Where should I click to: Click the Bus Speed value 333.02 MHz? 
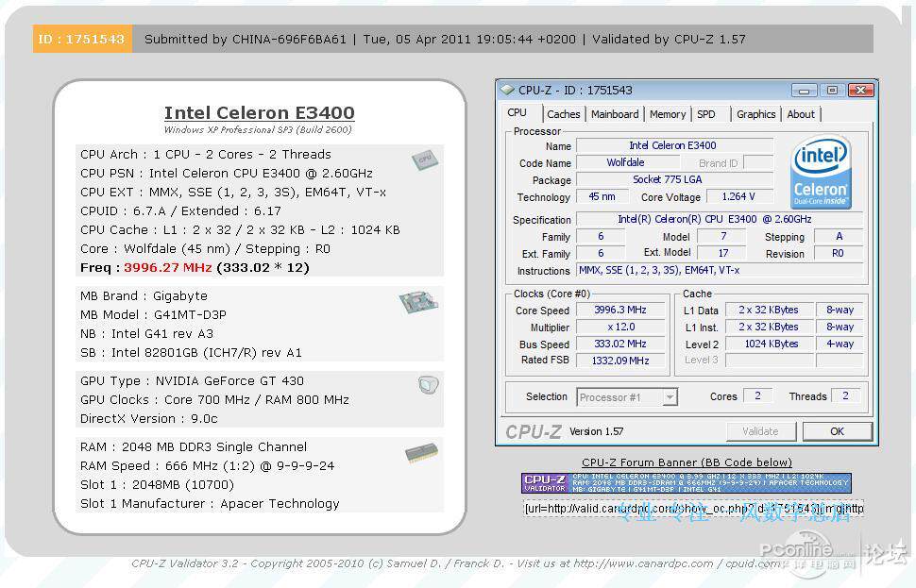(x=621, y=344)
